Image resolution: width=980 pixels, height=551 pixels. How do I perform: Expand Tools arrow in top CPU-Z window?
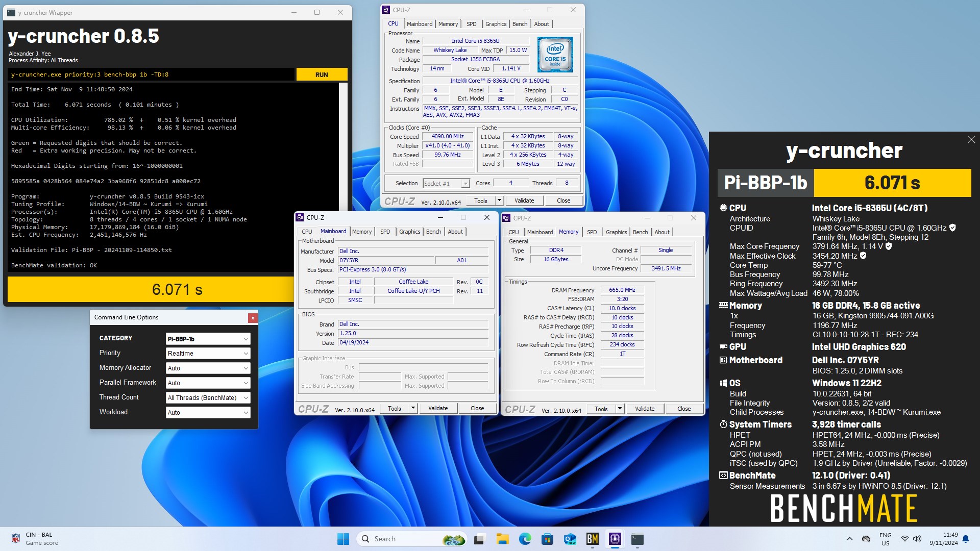point(499,201)
